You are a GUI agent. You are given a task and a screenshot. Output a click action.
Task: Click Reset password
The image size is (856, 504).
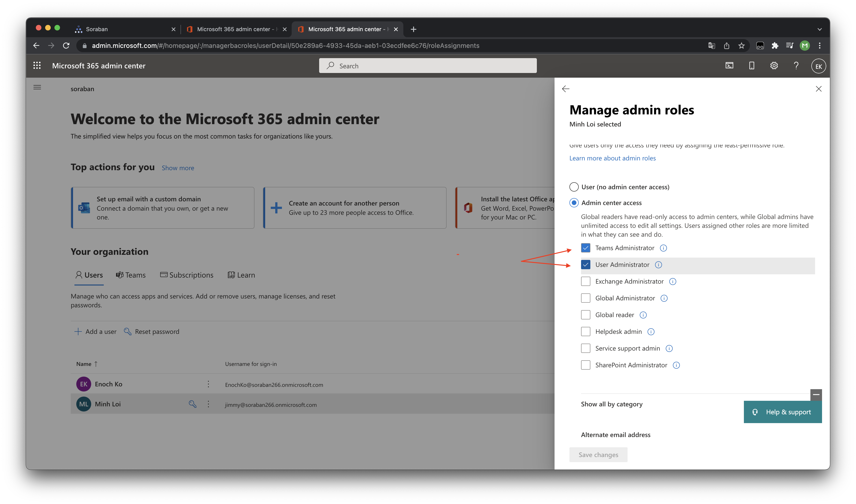click(152, 332)
